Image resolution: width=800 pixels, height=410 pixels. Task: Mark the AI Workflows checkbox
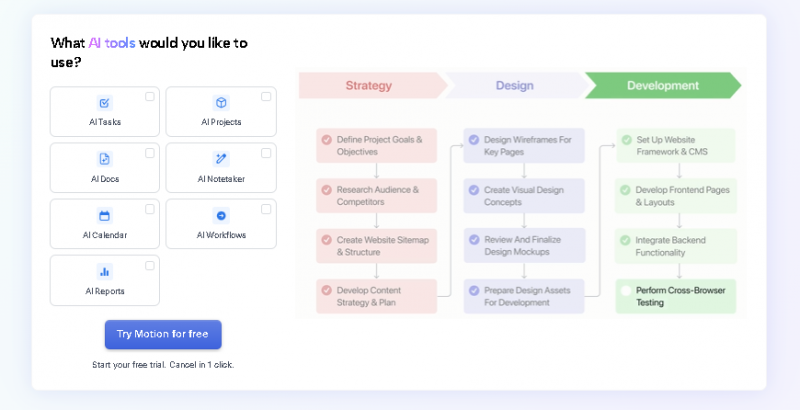click(x=266, y=209)
